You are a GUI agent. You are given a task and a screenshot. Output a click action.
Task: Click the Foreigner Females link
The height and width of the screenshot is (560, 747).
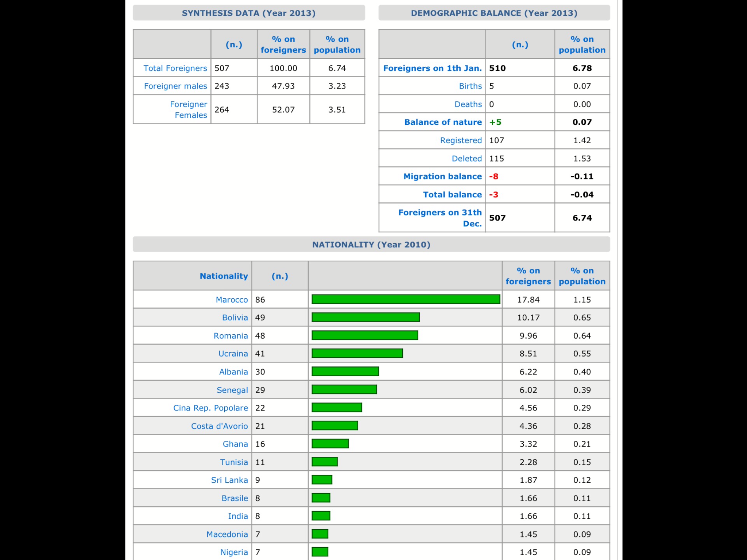(x=189, y=110)
